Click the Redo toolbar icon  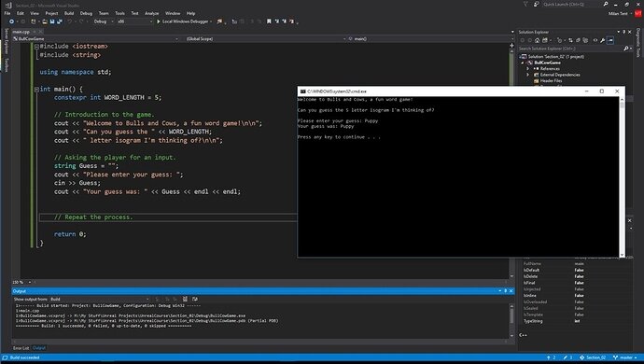[x=81, y=21]
